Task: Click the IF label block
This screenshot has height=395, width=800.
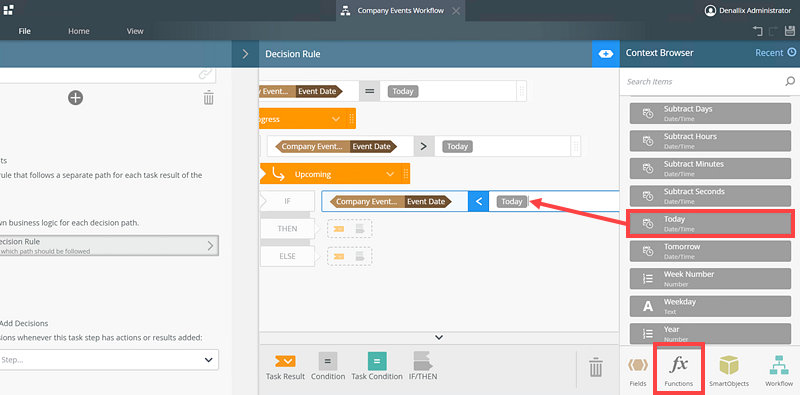Action: click(x=288, y=201)
